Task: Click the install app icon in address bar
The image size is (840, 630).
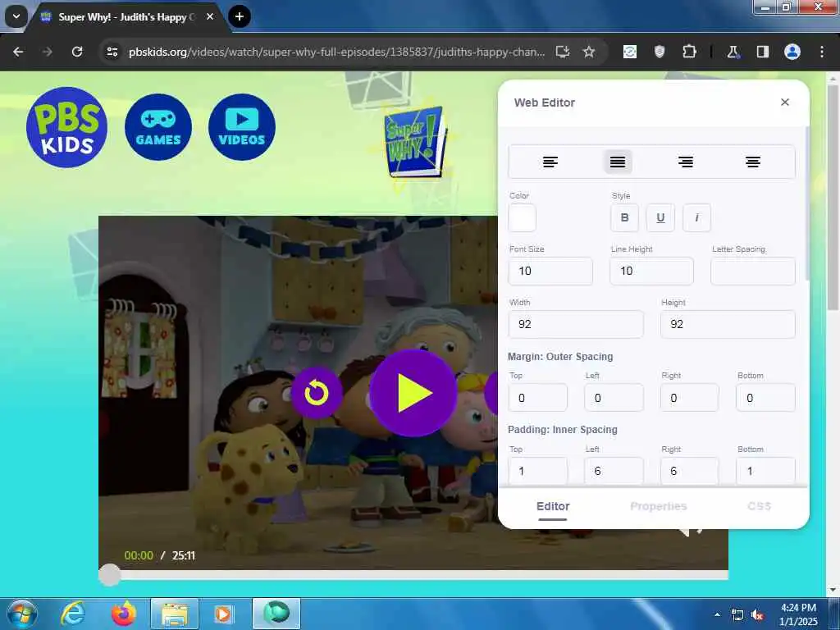Action: click(563, 52)
